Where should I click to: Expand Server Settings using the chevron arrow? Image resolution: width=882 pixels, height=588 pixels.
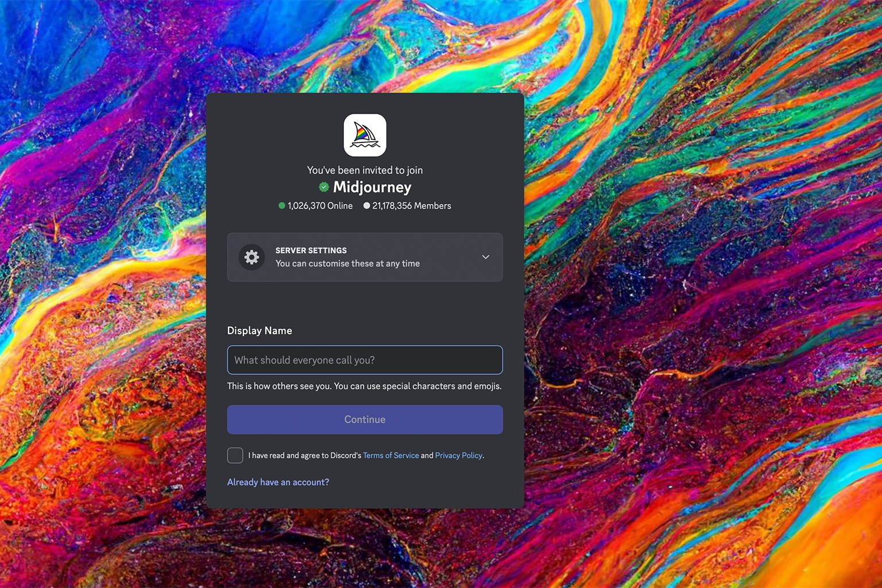(485, 257)
